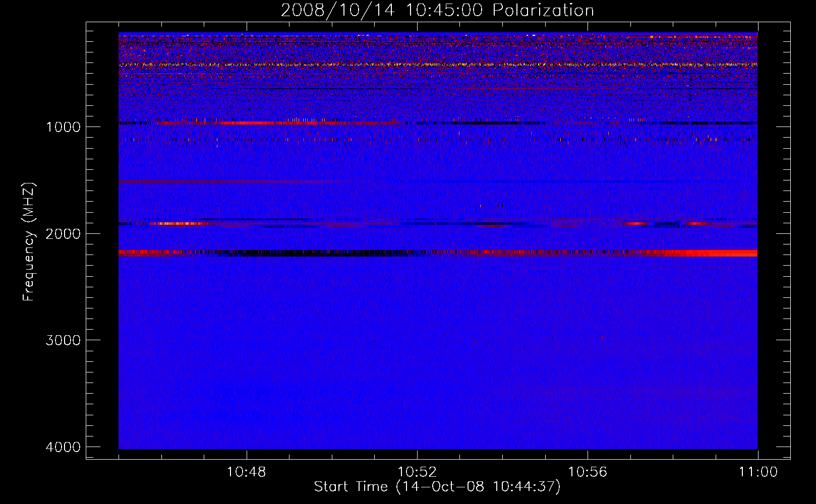The width and height of the screenshot is (816, 504).
Task: Select the 'Start Time (14-Oct-08 10:44:37)' axis label
Action: 437,487
